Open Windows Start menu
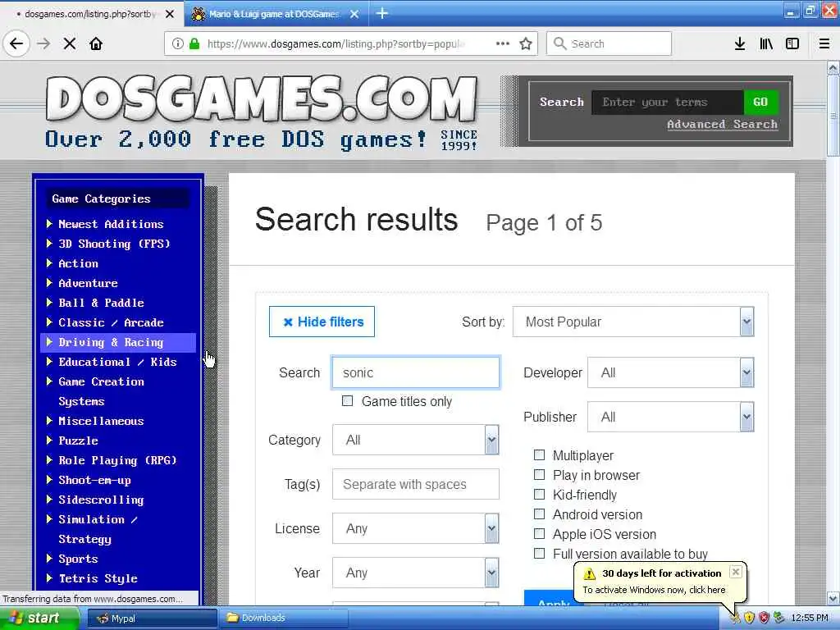This screenshot has width=840, height=630. tap(39, 618)
